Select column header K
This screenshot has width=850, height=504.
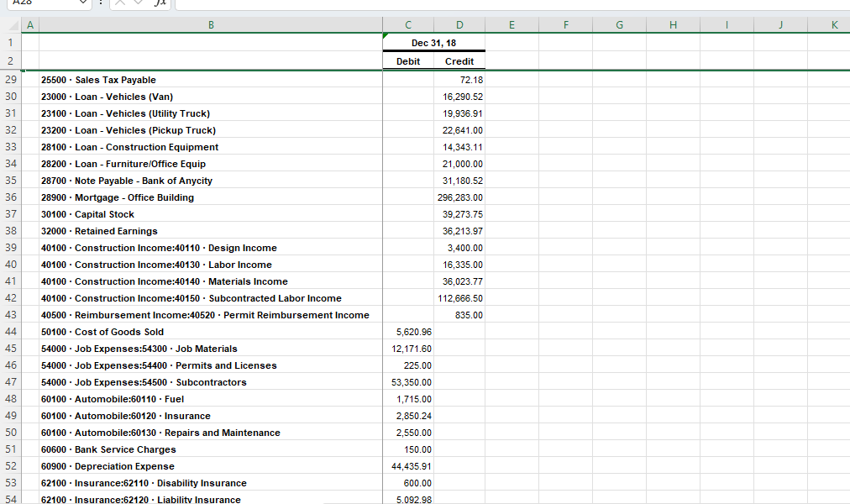coord(834,24)
